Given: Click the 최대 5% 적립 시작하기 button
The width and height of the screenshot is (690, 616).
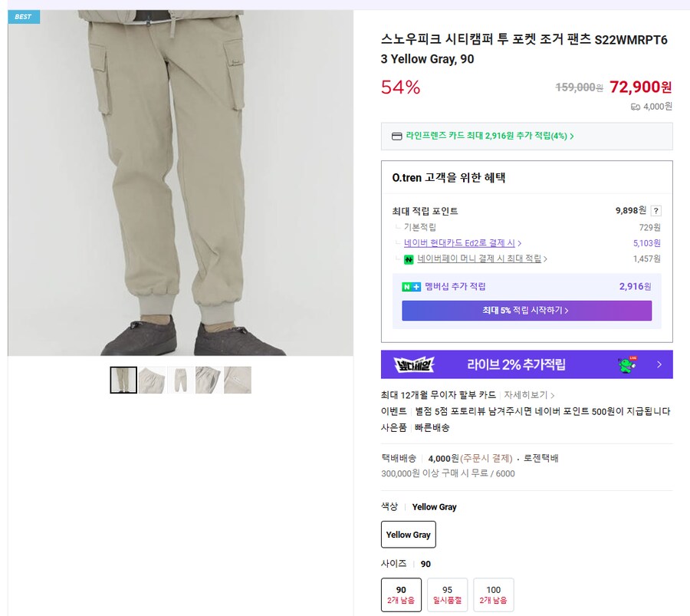Looking at the screenshot, I should (x=526, y=310).
